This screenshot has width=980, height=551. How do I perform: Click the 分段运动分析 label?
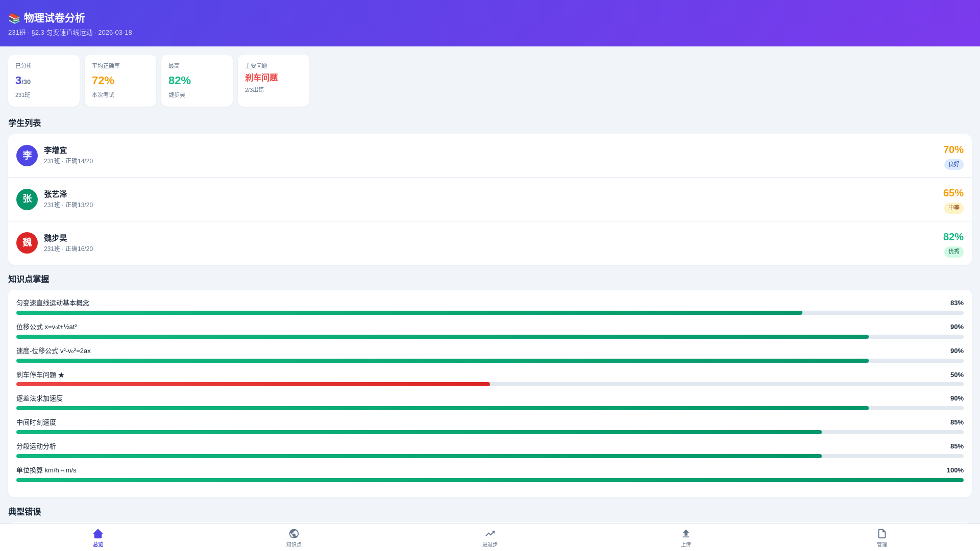tap(36, 446)
